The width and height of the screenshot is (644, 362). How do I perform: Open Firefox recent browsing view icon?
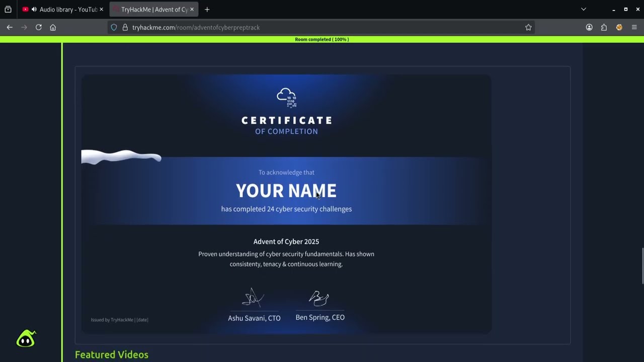tap(8, 10)
